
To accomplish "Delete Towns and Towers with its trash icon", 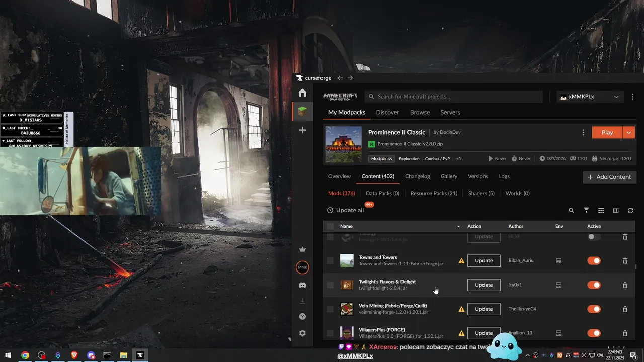I will [x=625, y=261].
